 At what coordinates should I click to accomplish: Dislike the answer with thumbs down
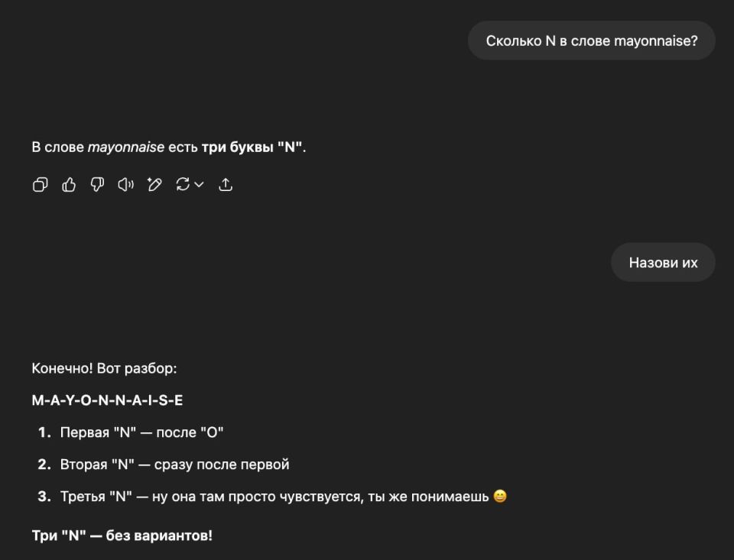point(96,184)
